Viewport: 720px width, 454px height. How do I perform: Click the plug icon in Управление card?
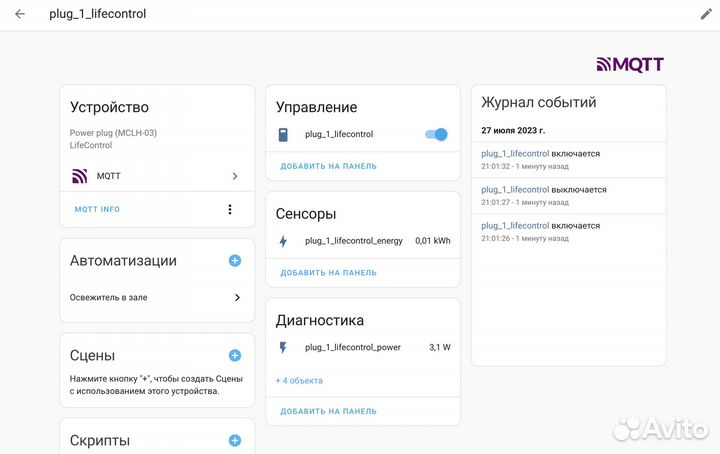pyautogui.click(x=283, y=135)
